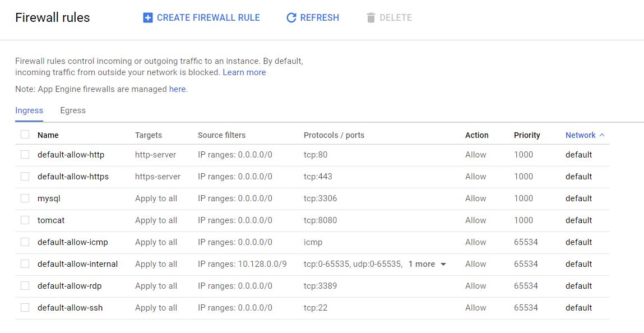644x333 pixels.
Task: Click the Priority column header
Action: (527, 135)
